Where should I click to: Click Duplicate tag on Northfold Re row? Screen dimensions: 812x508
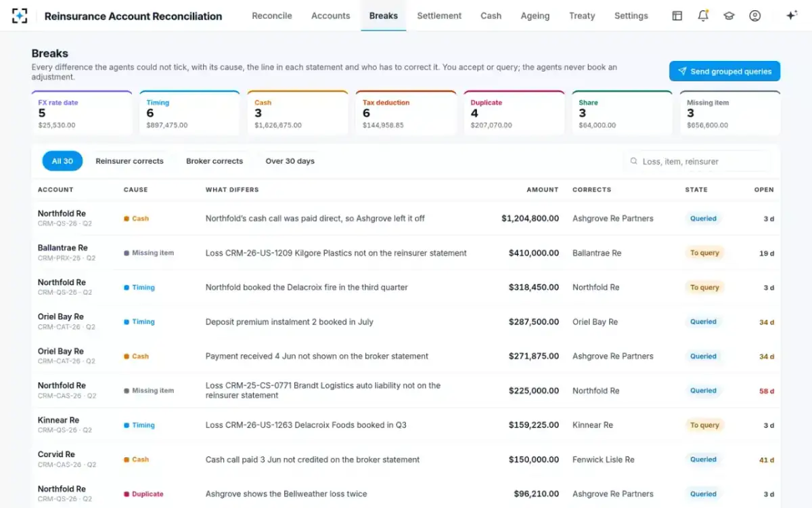pos(143,494)
